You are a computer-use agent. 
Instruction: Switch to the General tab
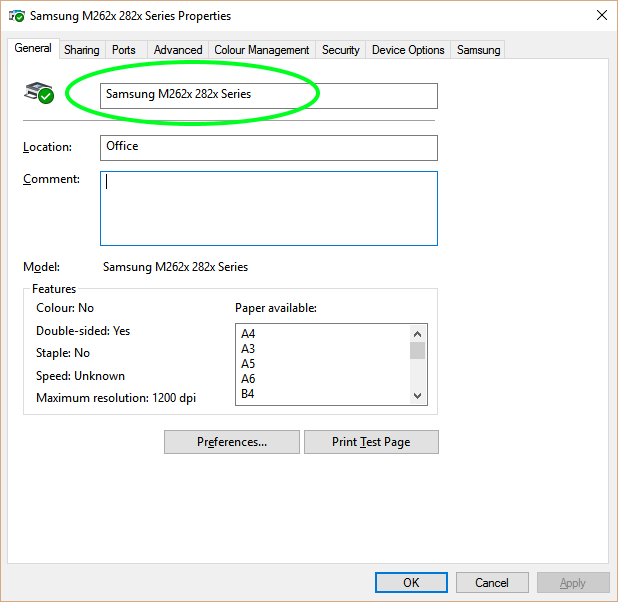[33, 48]
